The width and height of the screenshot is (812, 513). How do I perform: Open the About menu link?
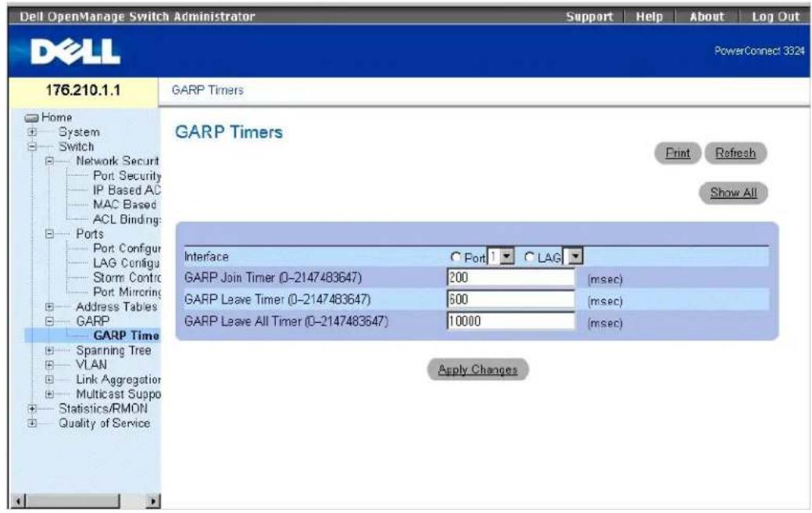706,16
